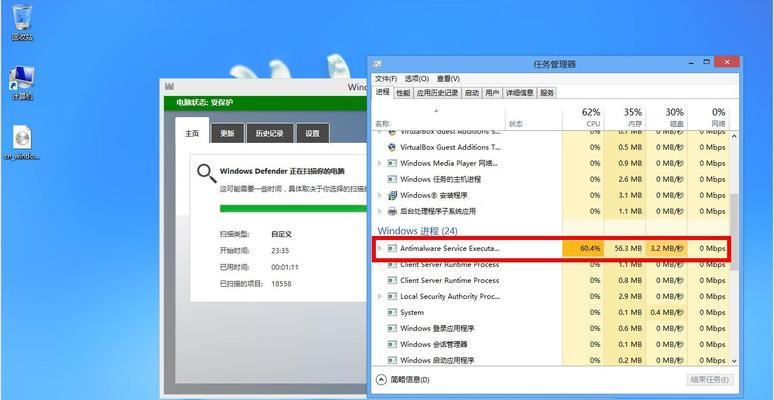Click the printer icon of 后台处理程序子系统应用
This screenshot has height=400, width=774.
tap(392, 211)
